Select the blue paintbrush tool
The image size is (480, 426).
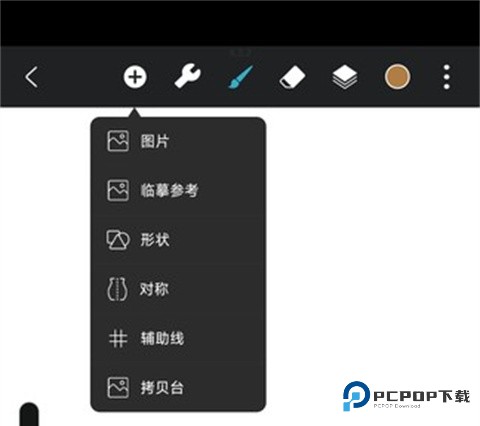(240, 77)
